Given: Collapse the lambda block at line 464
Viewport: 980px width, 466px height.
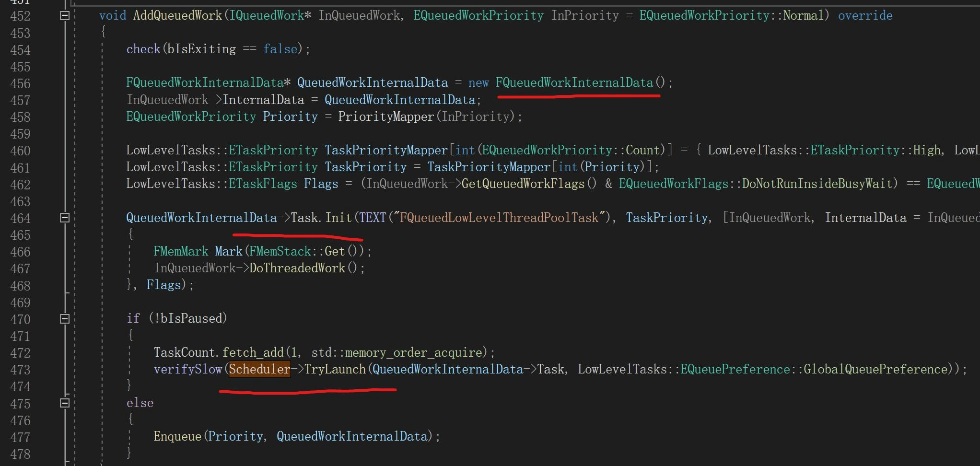Looking at the screenshot, I should click(65, 218).
